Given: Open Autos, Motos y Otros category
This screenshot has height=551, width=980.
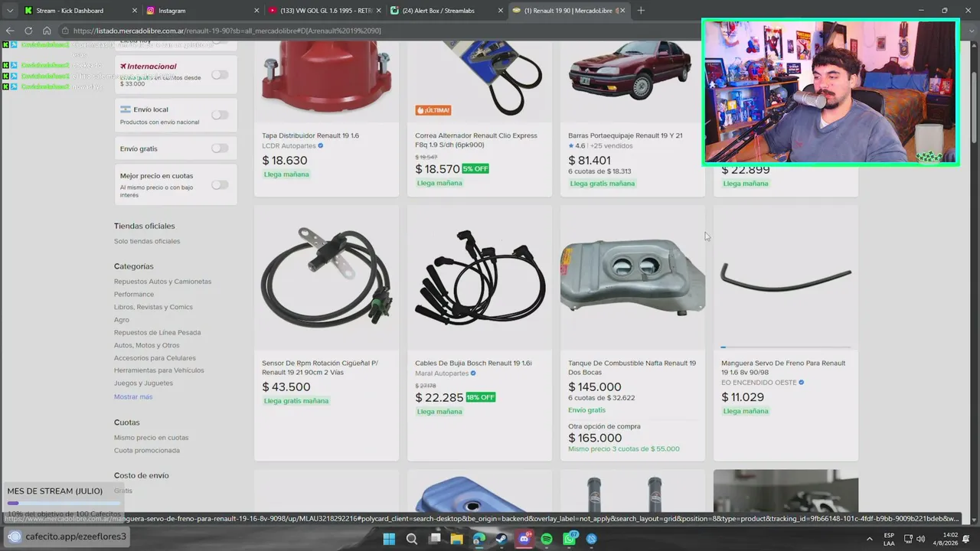Looking at the screenshot, I should [x=147, y=345].
